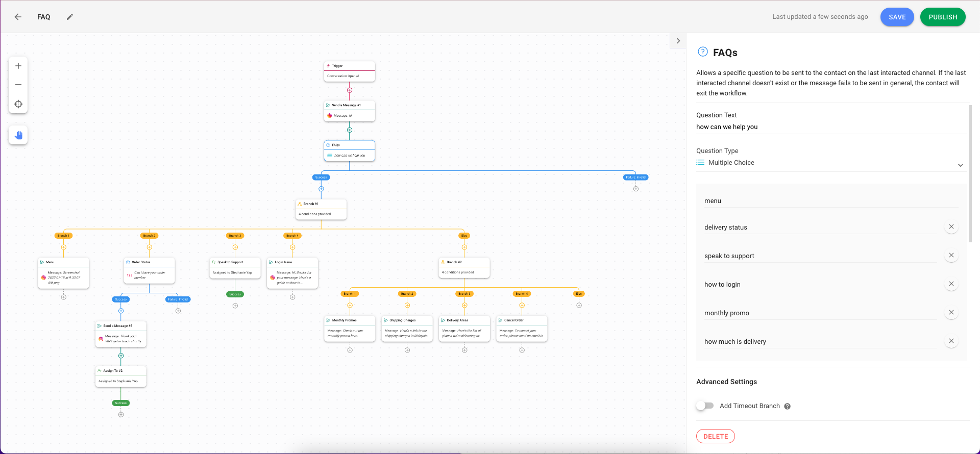
Task: Click the SAVE button
Action: [897, 17]
